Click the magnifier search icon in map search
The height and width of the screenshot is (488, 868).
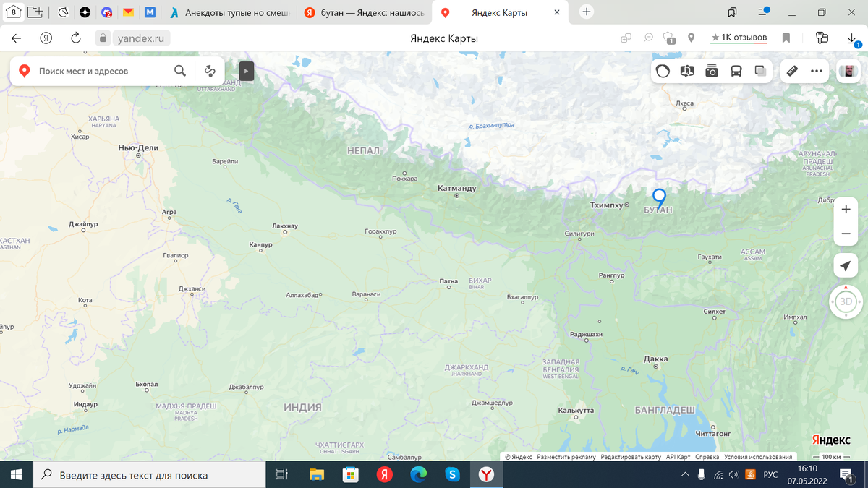click(180, 71)
